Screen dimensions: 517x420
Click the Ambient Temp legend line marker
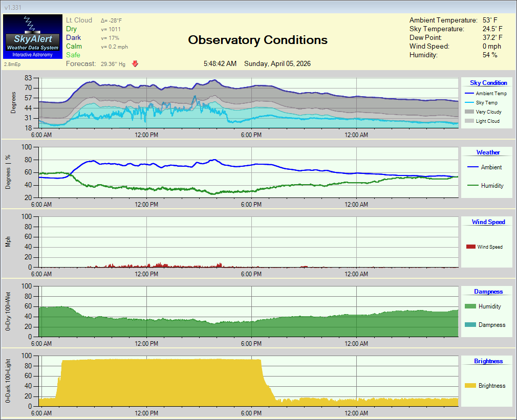pyautogui.click(x=468, y=94)
